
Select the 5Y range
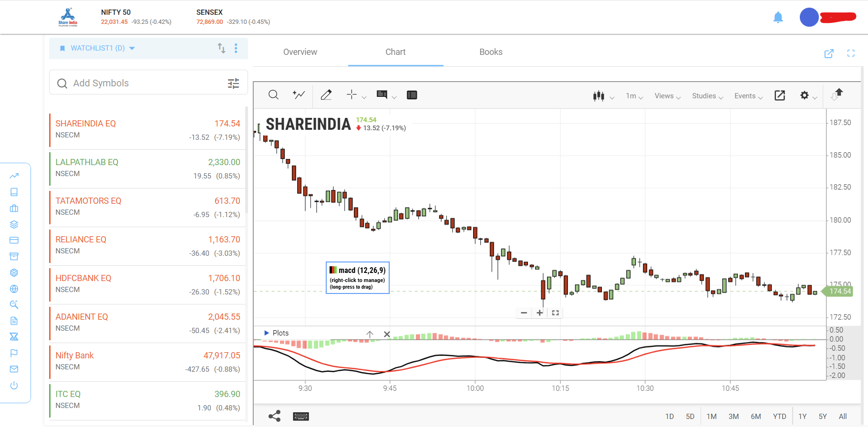point(823,417)
